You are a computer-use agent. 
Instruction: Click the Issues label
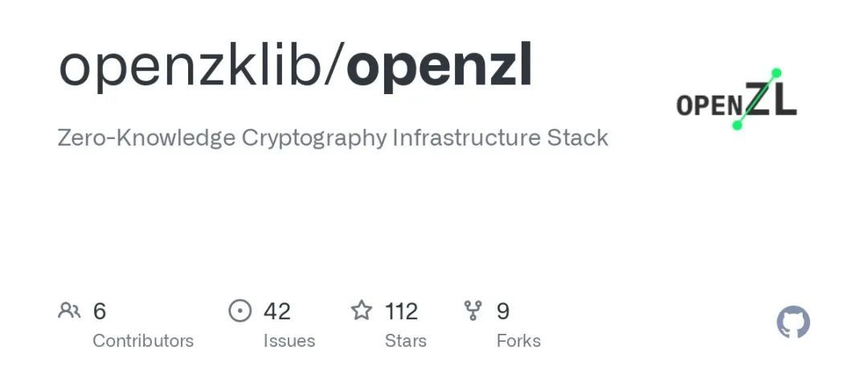(289, 340)
